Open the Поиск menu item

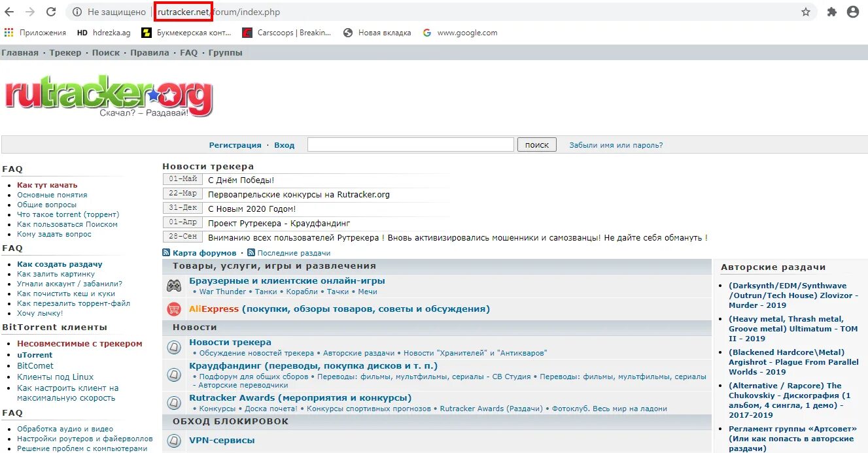tap(106, 53)
